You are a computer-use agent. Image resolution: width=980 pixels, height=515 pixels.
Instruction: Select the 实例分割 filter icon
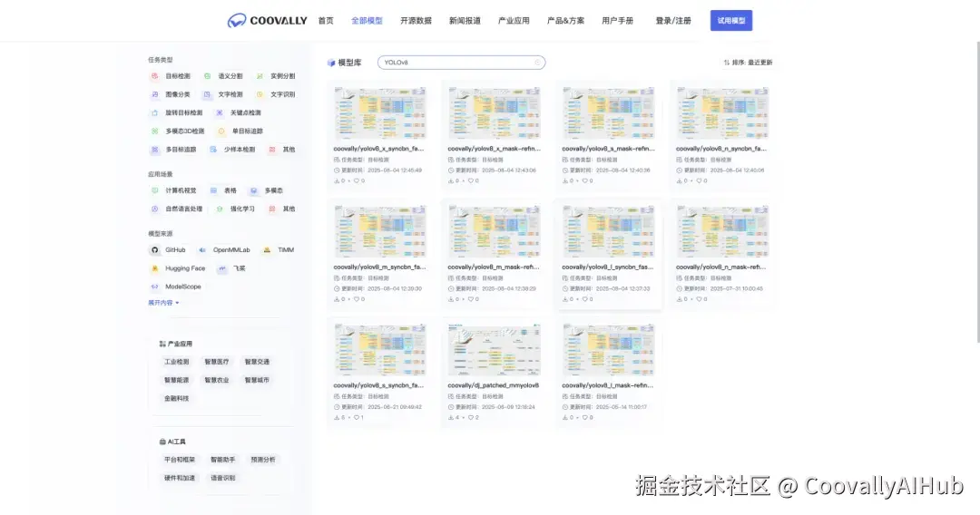tap(260, 76)
